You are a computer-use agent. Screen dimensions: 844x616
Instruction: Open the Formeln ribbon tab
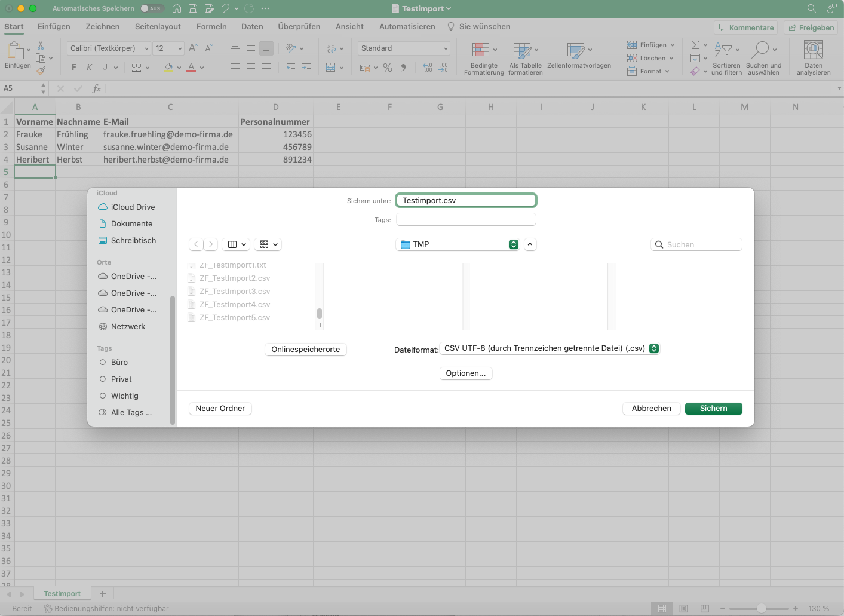tap(211, 27)
